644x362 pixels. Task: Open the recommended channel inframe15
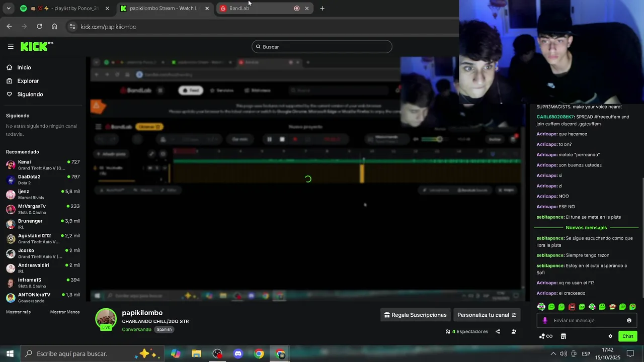click(43, 283)
